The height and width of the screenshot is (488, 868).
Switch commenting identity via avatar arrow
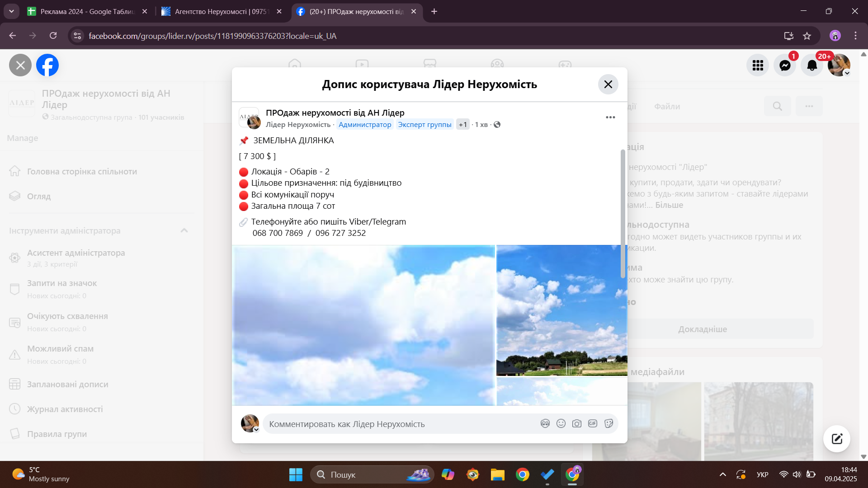pyautogui.click(x=256, y=429)
